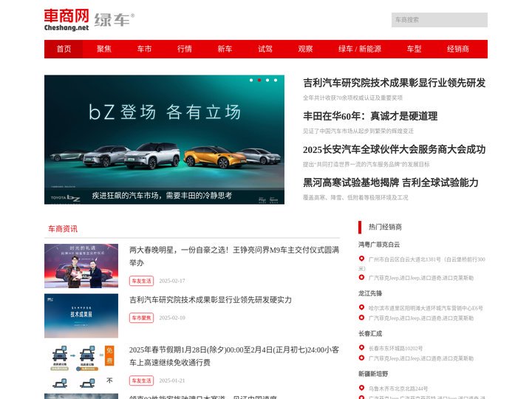This screenshot has width=532, height=399.
Task: Click address 哈尔滨市道里区阳明滩大道环城汽车营销中心
Action: [426, 308]
